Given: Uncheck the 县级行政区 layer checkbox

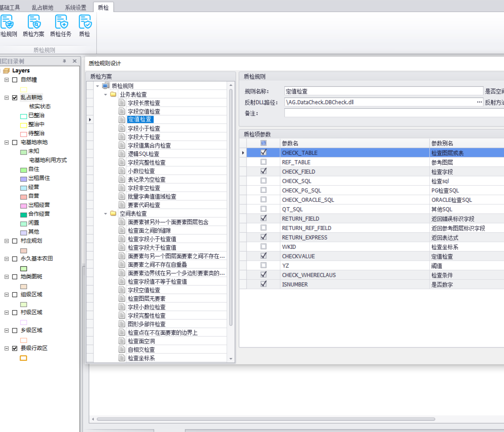Looking at the screenshot, I should point(14,348).
